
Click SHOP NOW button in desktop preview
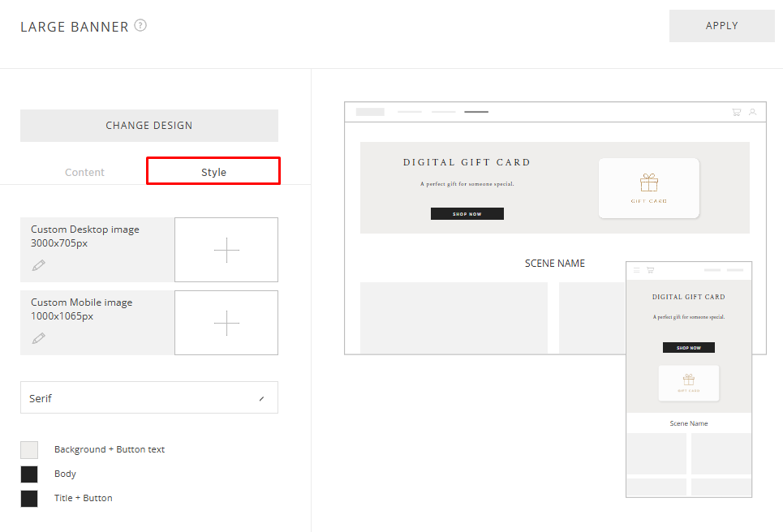click(x=467, y=214)
